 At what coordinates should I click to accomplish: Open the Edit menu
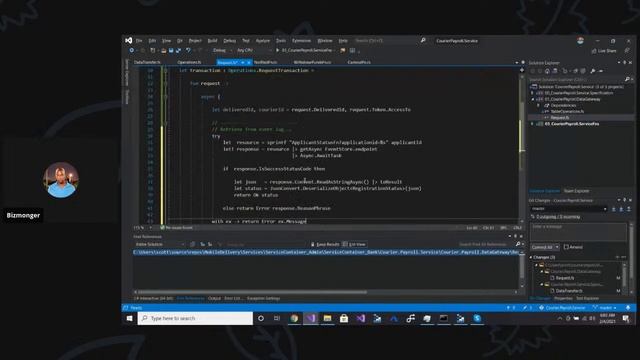tap(152, 41)
